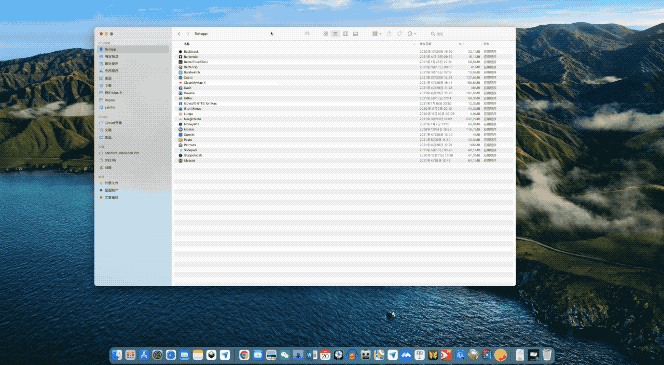Open the Group By dropdown in toolbar

tap(376, 33)
